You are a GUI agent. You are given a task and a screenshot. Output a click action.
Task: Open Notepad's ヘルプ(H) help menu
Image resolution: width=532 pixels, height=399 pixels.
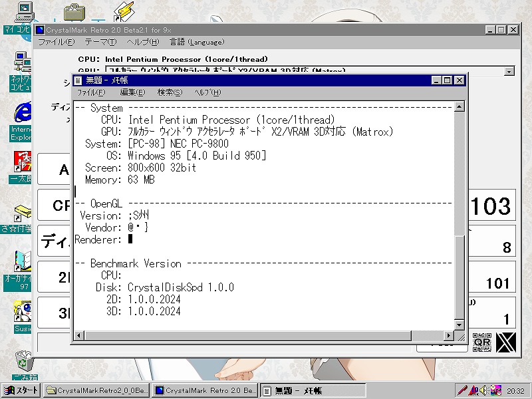coord(207,92)
